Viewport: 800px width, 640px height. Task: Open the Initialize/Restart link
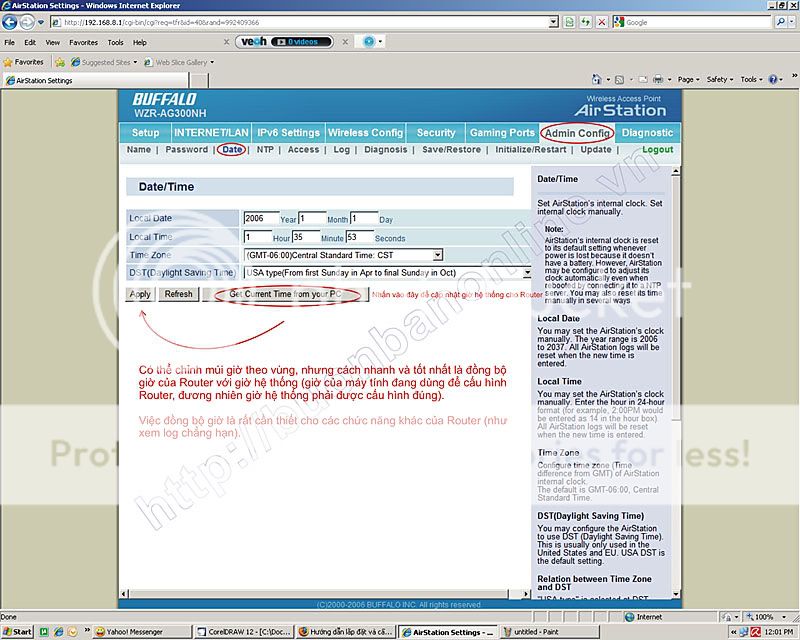tap(531, 150)
